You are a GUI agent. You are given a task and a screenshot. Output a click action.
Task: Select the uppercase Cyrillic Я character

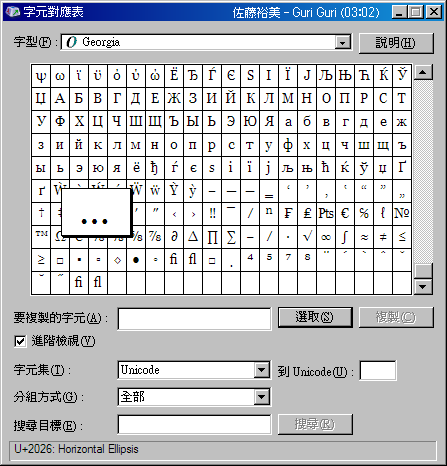click(269, 122)
